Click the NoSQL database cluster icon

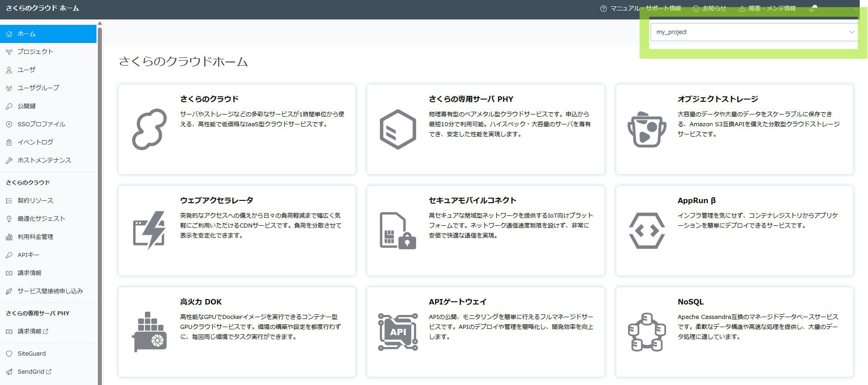(x=647, y=332)
